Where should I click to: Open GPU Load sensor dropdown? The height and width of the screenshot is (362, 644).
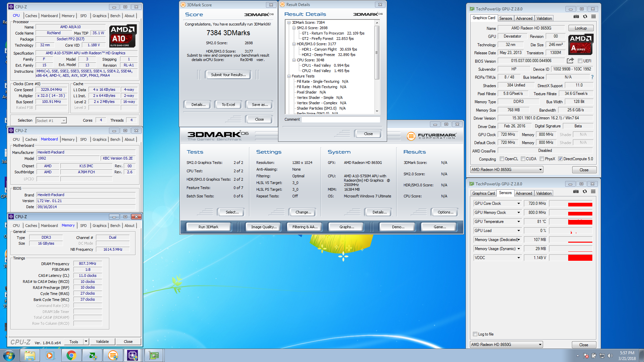519,231
